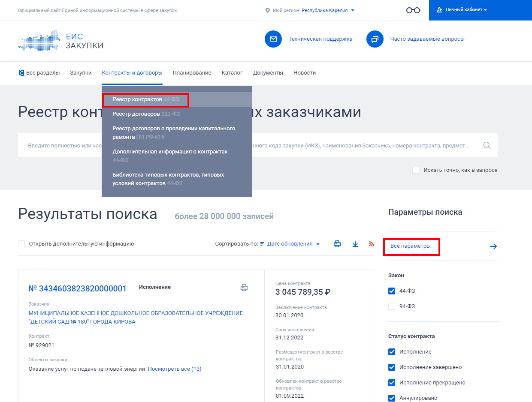Viewport: 532px width, 402px height.
Task: Click the Заключение контракта date 30.01.2020
Action: pos(289,315)
